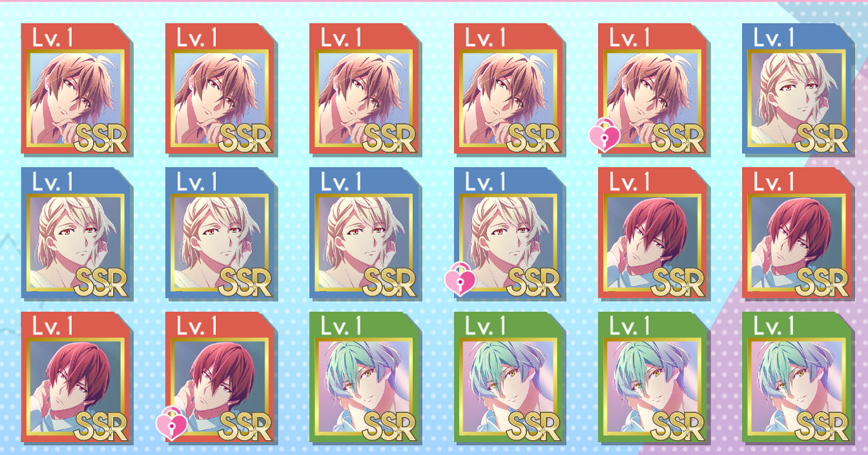Select the last red-haired card in the middle row
Viewport: 868px width, 455px height.
(798, 233)
